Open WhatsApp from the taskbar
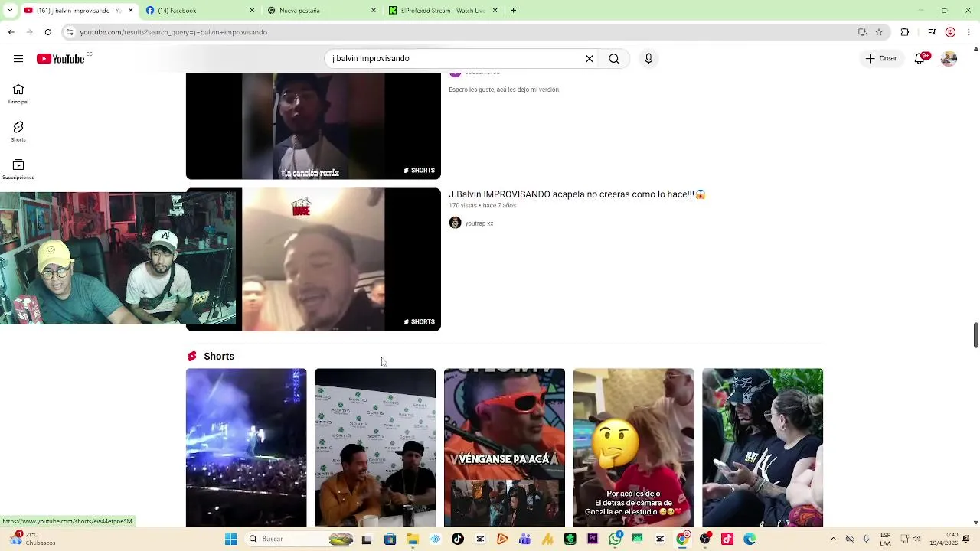The height and width of the screenshot is (551, 980). [x=616, y=539]
